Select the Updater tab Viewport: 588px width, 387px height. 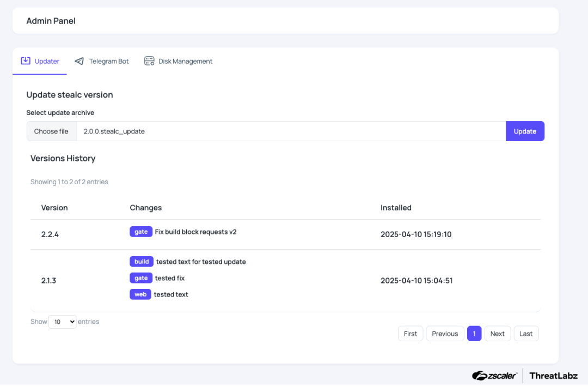point(46,61)
